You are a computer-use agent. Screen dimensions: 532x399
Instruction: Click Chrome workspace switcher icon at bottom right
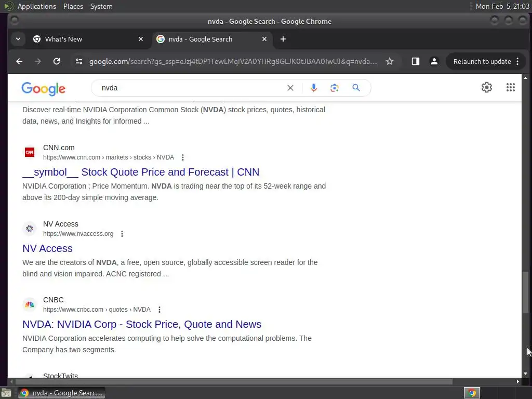472,393
